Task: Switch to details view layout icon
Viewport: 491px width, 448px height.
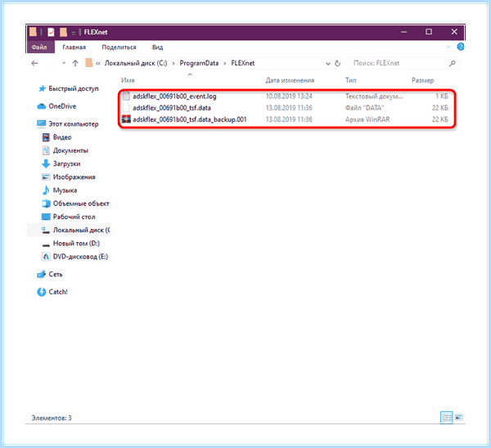Action: [447, 417]
